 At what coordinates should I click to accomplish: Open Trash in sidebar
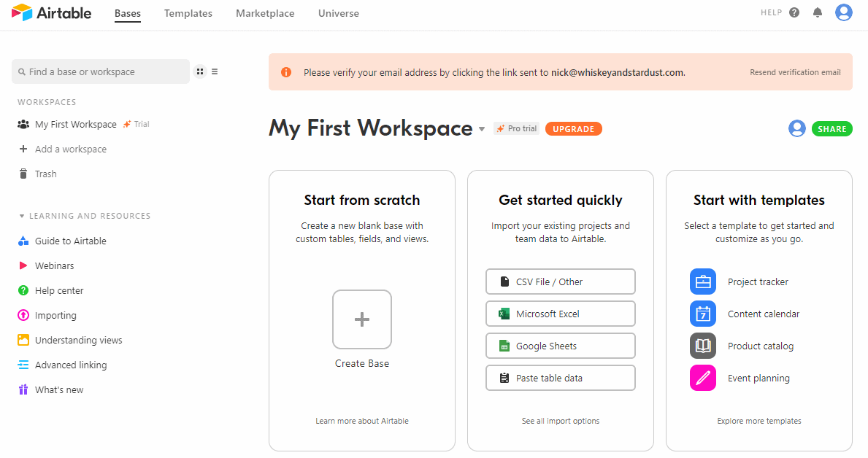point(46,174)
